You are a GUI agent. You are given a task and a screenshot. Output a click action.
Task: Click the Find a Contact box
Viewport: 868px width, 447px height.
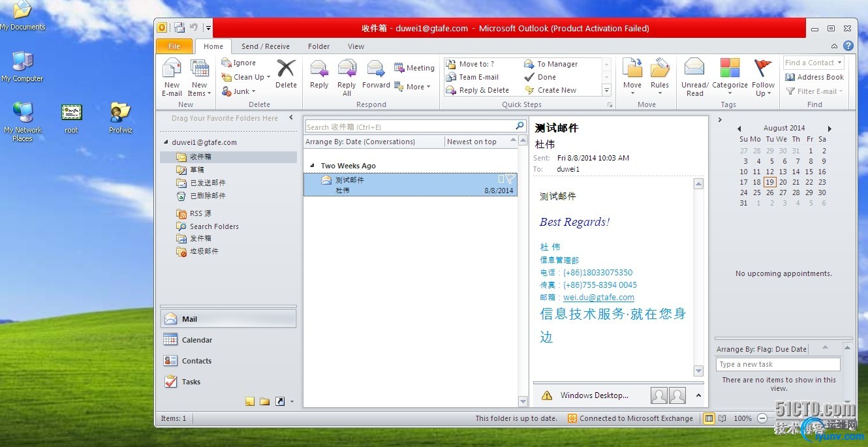pos(813,63)
